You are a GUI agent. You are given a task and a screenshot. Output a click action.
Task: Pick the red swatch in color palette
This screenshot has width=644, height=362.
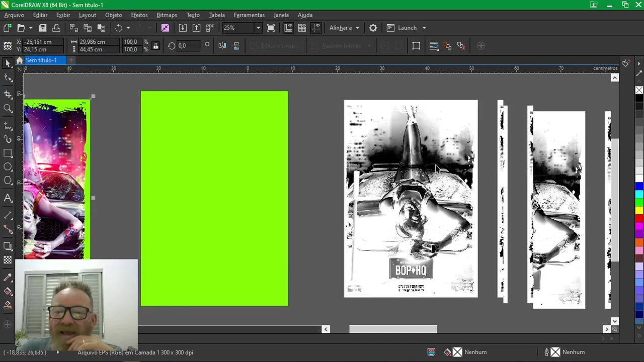pos(639,218)
